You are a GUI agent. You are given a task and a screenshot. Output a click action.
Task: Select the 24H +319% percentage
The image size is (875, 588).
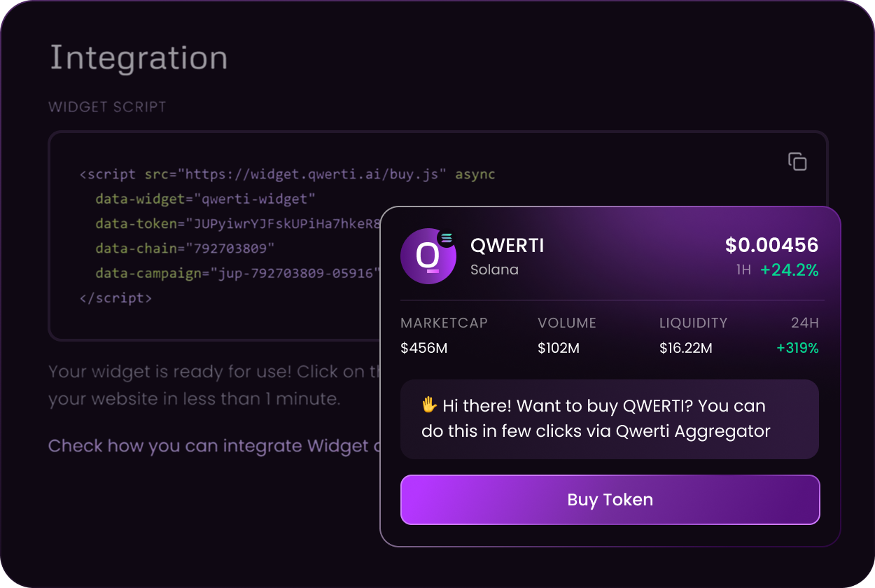click(798, 347)
